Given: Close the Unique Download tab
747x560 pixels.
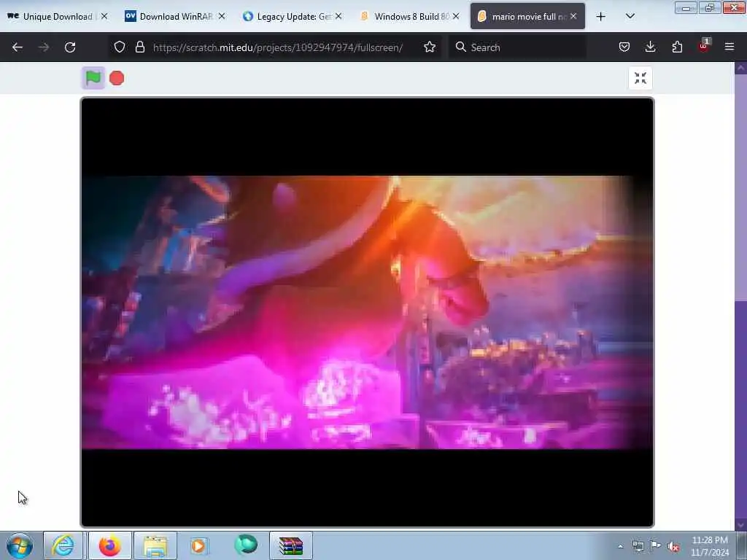Looking at the screenshot, I should (x=104, y=16).
